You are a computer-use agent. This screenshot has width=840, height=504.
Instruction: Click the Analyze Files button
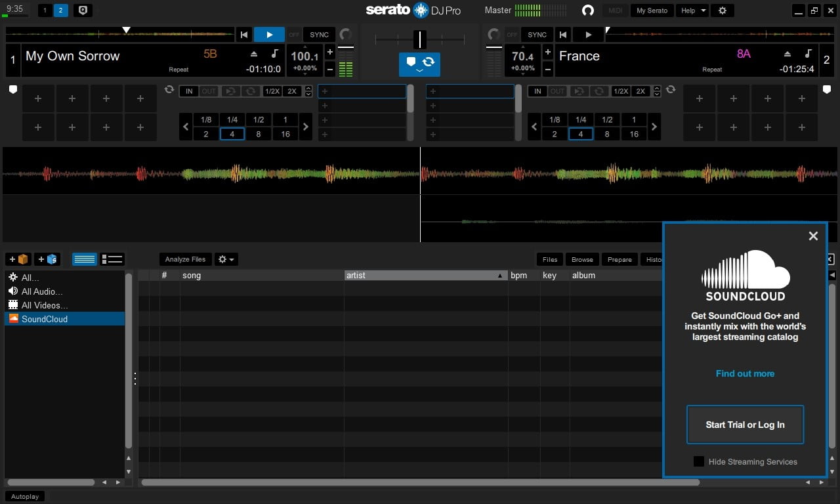[x=185, y=259]
